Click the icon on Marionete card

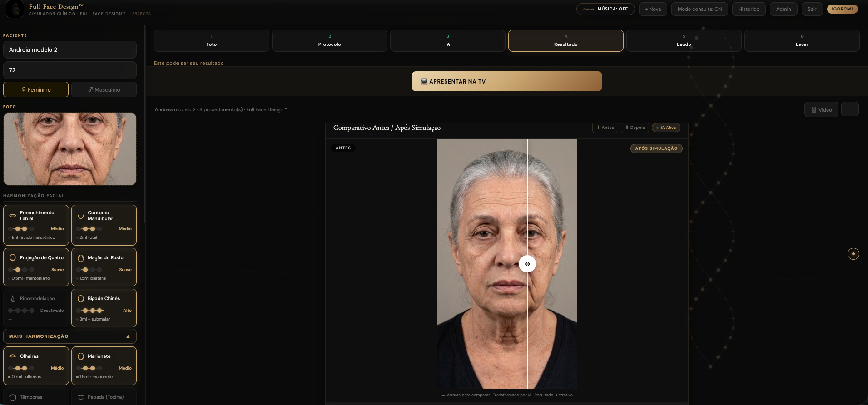click(x=81, y=356)
